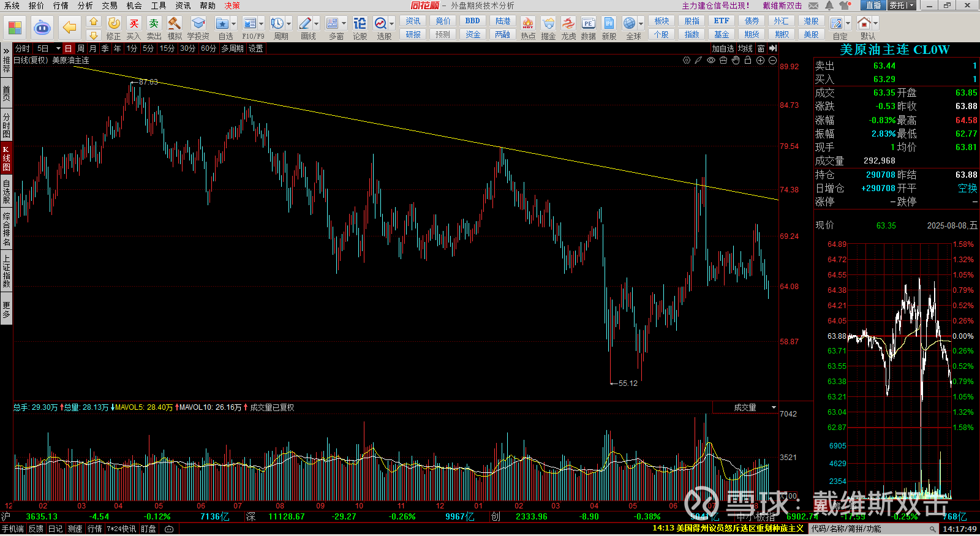This screenshot has height=536, width=980.
Task: Open the 数据 PE data icon
Action: coord(589,28)
